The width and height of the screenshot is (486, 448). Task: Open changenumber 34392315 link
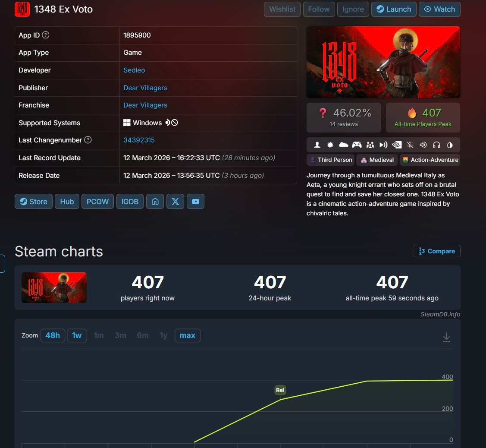[x=139, y=140]
